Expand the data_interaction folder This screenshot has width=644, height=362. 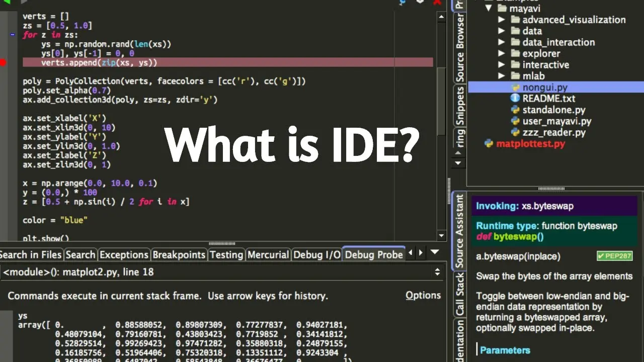coord(501,42)
